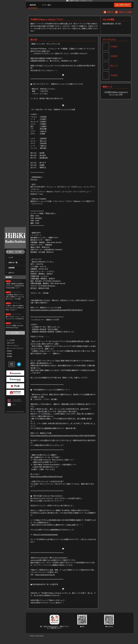Open よくある質問 footer link
Screen dimensions: 138x644
coord(11,340)
